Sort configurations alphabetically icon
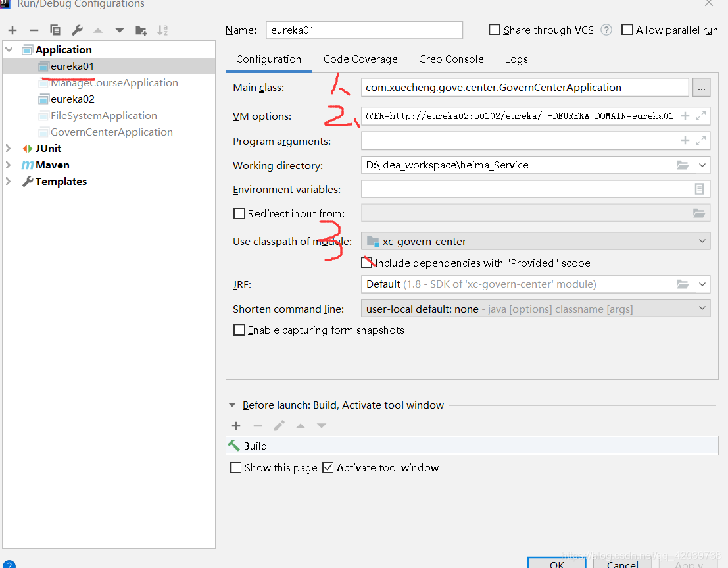The image size is (728, 568). coord(162,30)
